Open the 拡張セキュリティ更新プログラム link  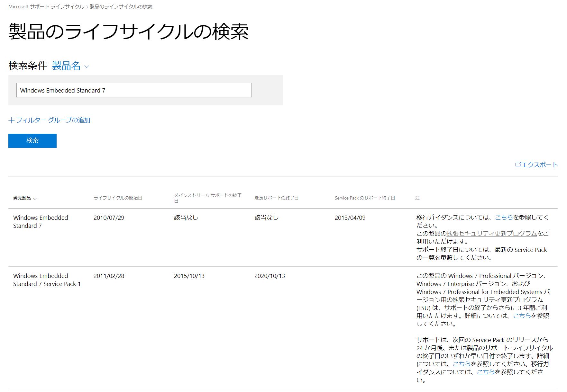coord(492,234)
